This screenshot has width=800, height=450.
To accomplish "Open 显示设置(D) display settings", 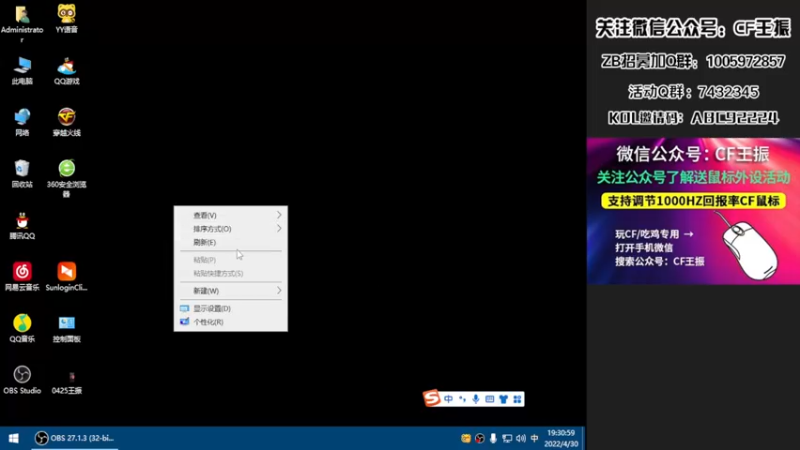I will 231,309.
